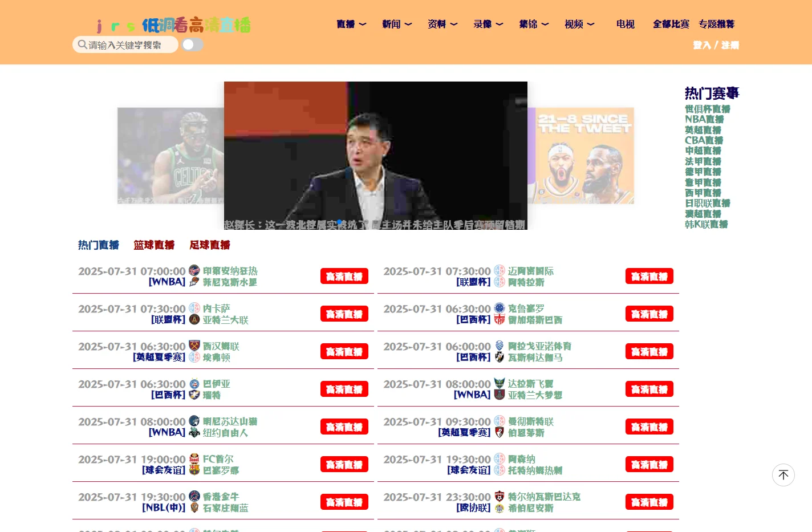Click the 明尼苏达山猫 team logo

tap(194, 421)
